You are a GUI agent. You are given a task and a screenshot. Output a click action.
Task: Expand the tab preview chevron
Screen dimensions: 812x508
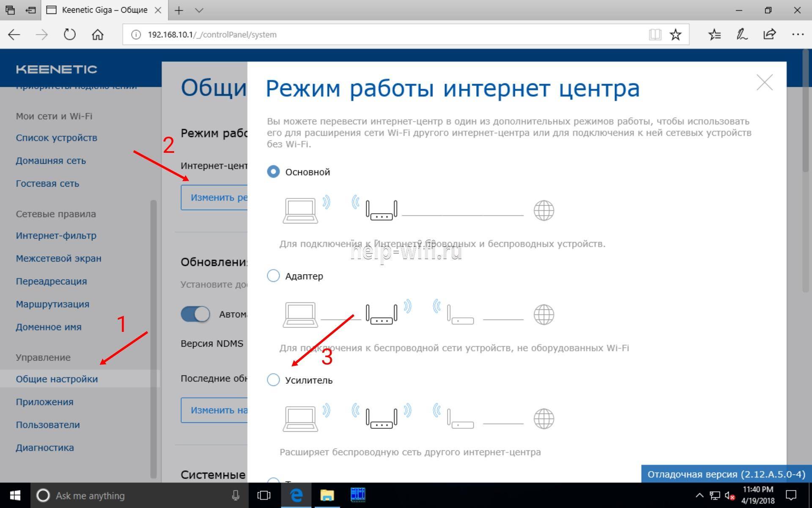pos(199,10)
